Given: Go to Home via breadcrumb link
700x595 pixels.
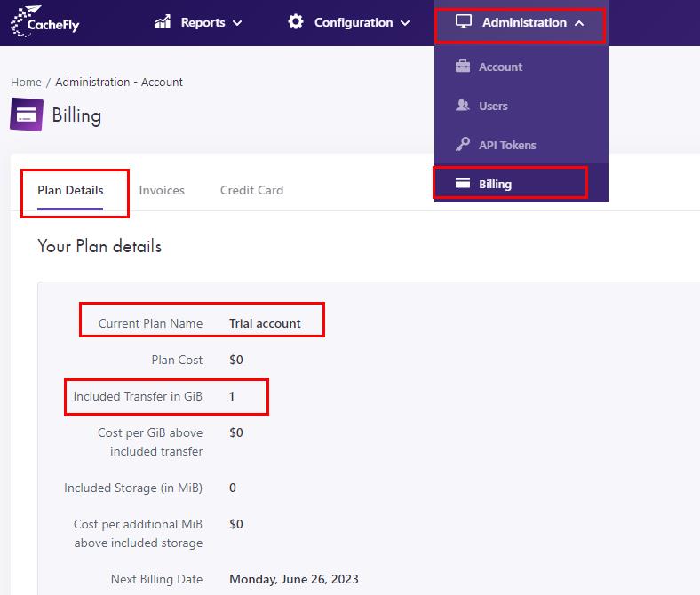Looking at the screenshot, I should 26,82.
